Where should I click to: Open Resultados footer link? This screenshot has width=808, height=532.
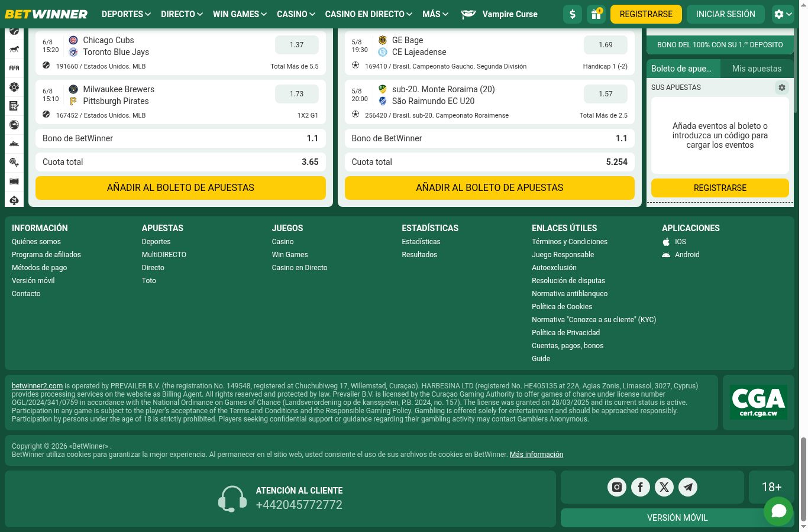(419, 255)
